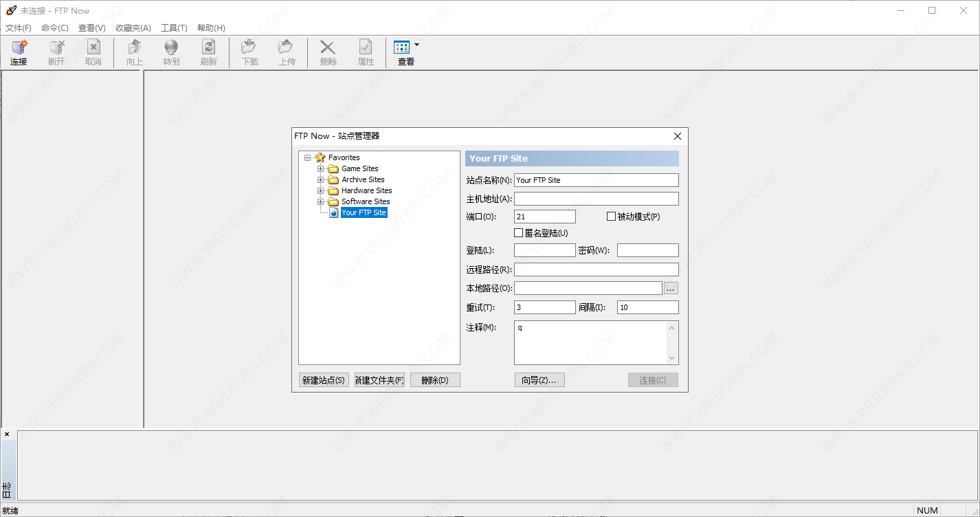Click the password (密码) field

pos(648,250)
